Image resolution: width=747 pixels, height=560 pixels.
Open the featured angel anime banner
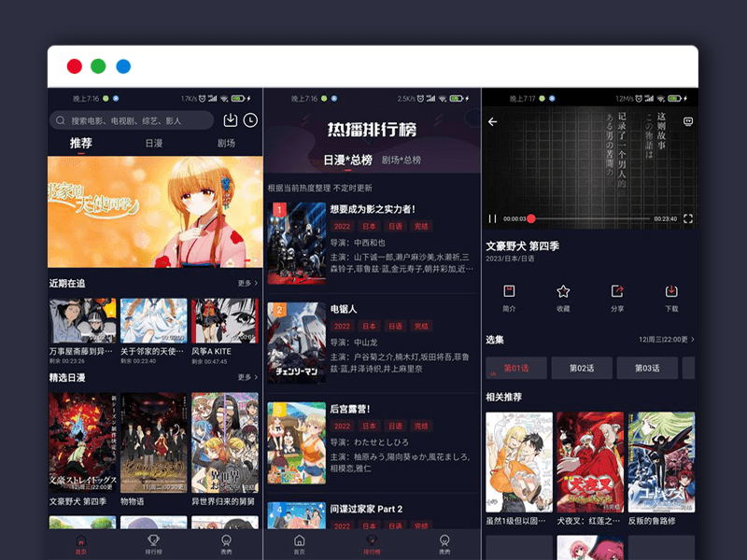(x=155, y=212)
